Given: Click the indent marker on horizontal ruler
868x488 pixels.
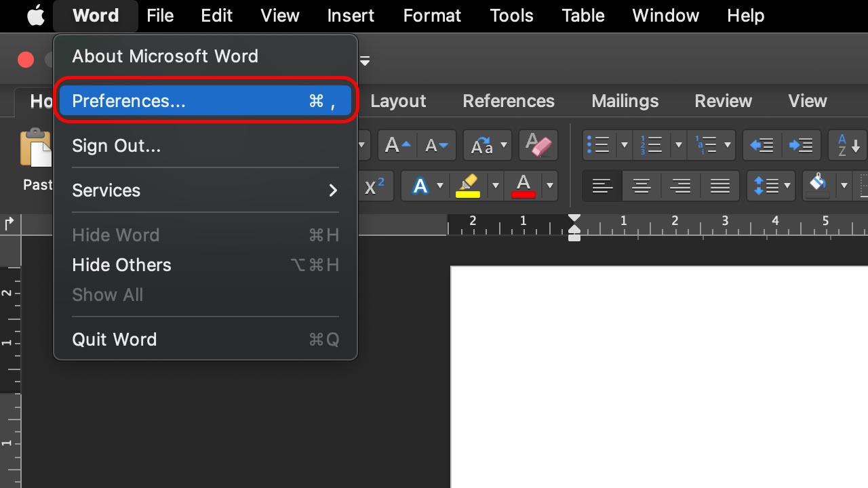Looking at the screenshot, I should point(574,228).
